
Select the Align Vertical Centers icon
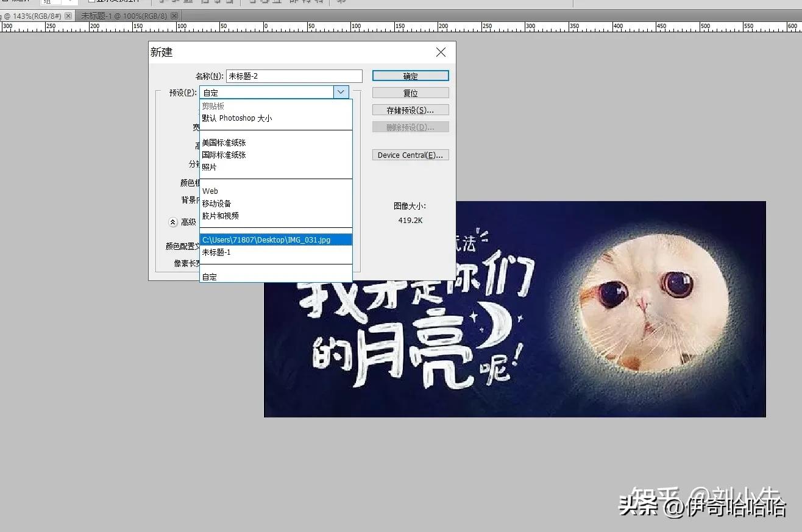tap(174, 2)
